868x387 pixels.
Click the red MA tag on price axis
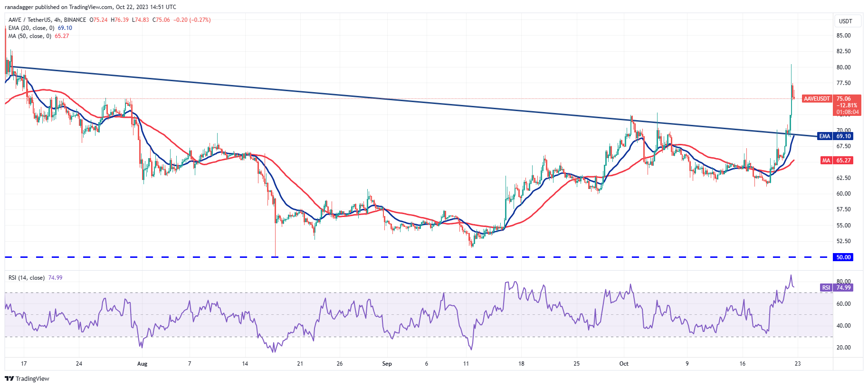[826, 160]
